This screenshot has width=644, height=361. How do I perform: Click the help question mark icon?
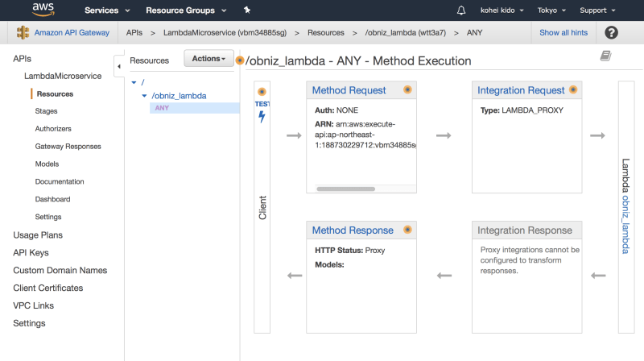click(x=611, y=32)
